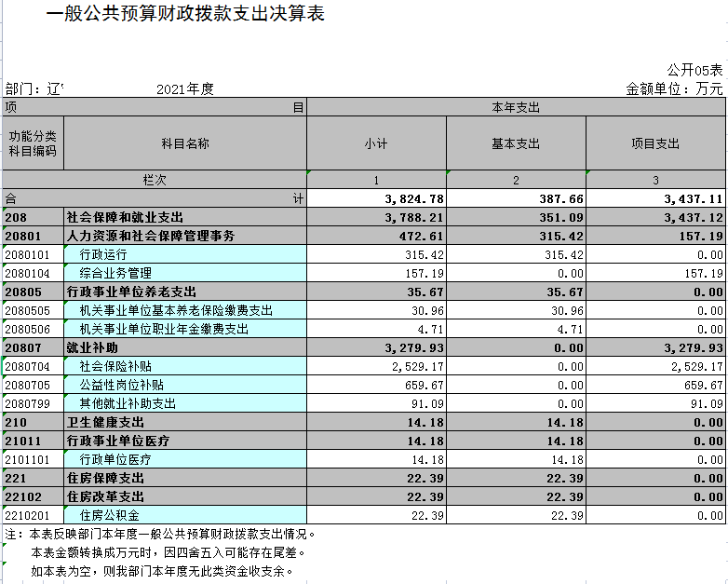Click the 就业补助 cell

tap(185, 347)
